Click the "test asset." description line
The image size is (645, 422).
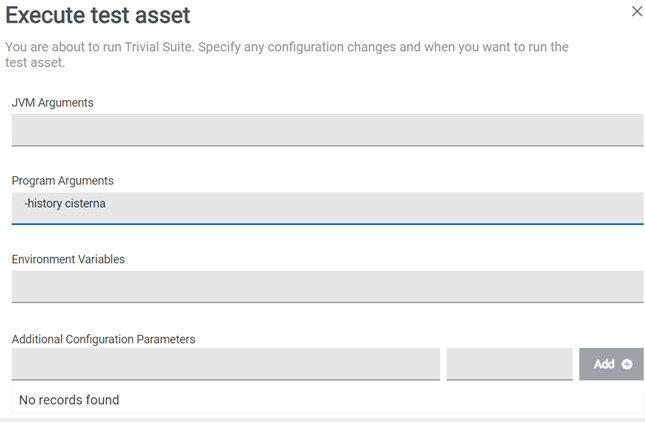tap(34, 63)
